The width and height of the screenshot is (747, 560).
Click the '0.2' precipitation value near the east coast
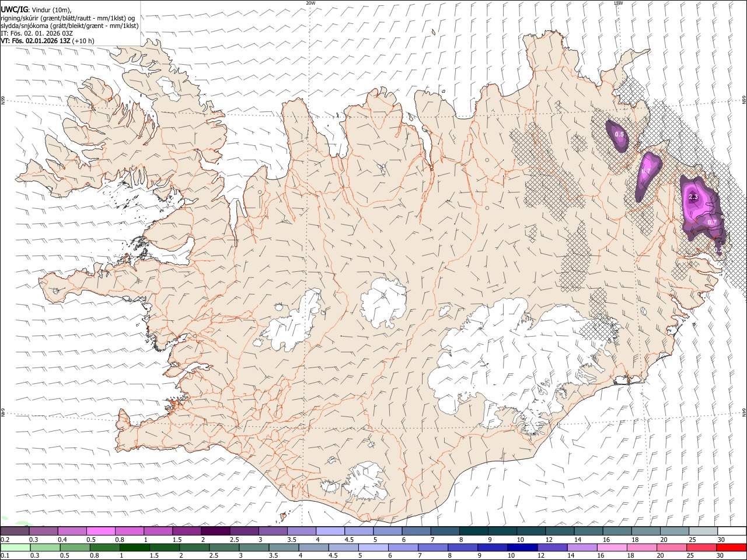pos(718,249)
